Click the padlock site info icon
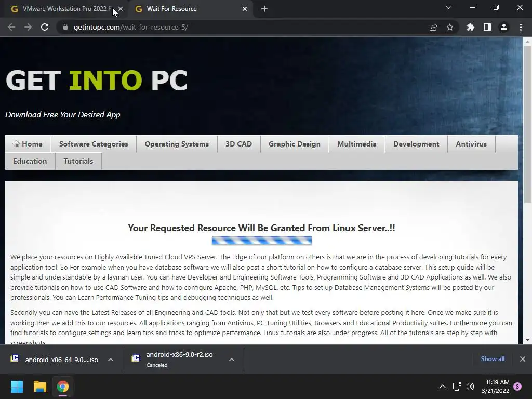Viewport: 532px width, 399px height. [65, 27]
